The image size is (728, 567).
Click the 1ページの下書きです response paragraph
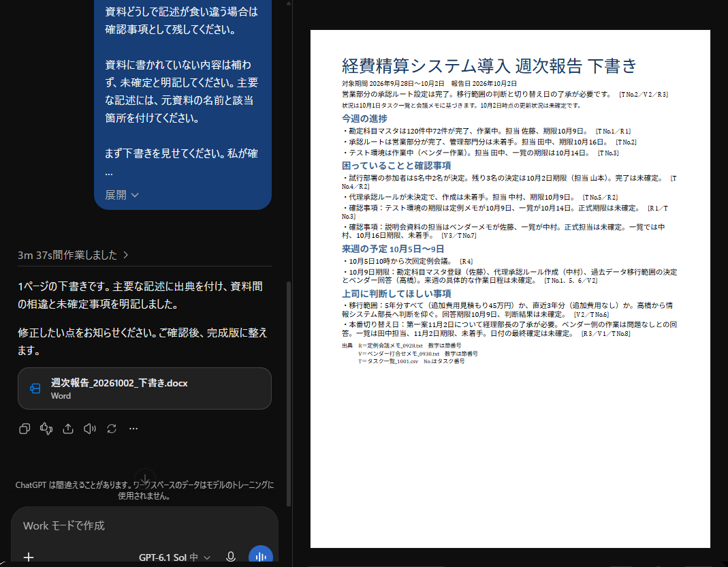pos(140,295)
